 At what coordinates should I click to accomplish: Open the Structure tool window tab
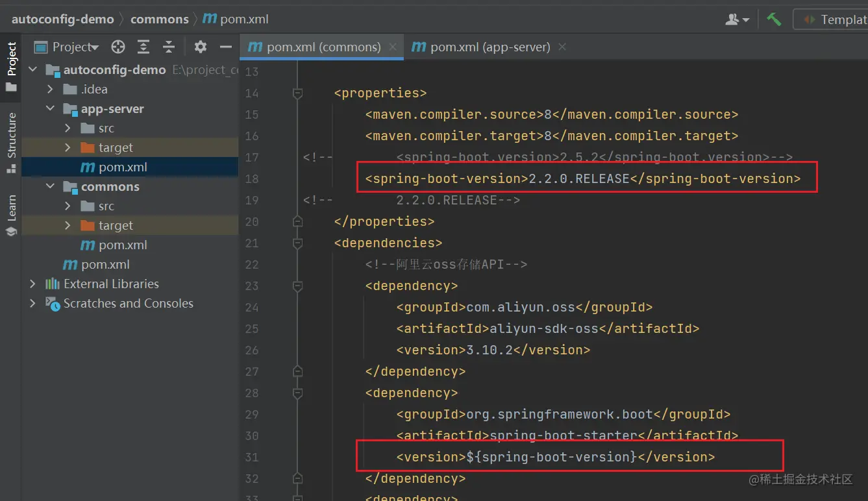11,143
